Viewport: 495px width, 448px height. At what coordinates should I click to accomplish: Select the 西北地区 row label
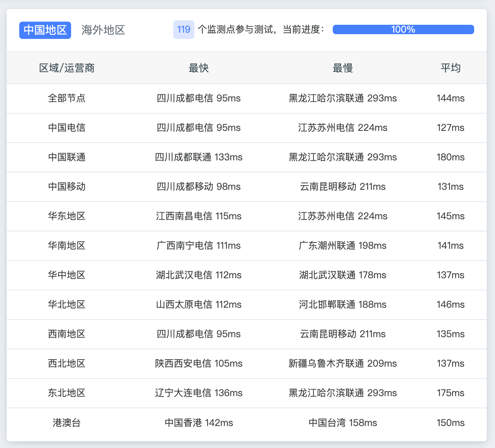67,363
